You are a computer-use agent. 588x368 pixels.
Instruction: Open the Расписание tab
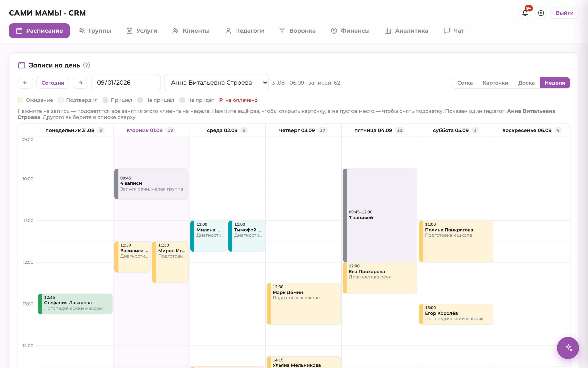pos(39,31)
